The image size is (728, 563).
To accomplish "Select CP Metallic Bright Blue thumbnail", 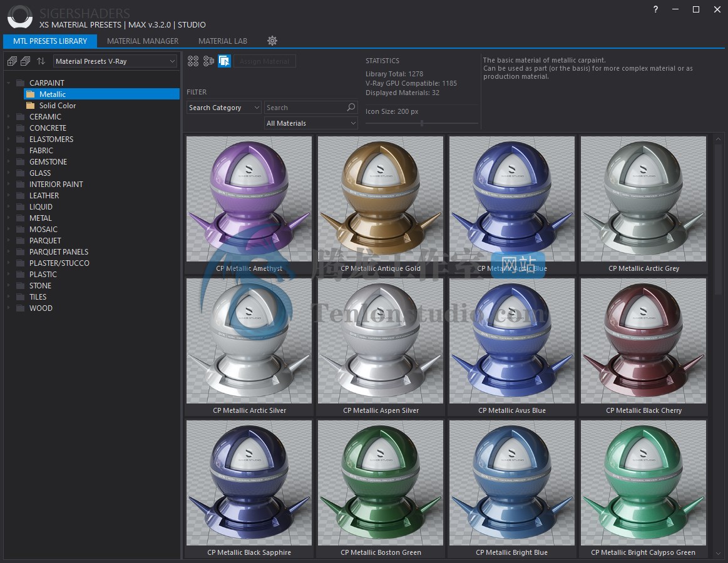I will [x=511, y=483].
